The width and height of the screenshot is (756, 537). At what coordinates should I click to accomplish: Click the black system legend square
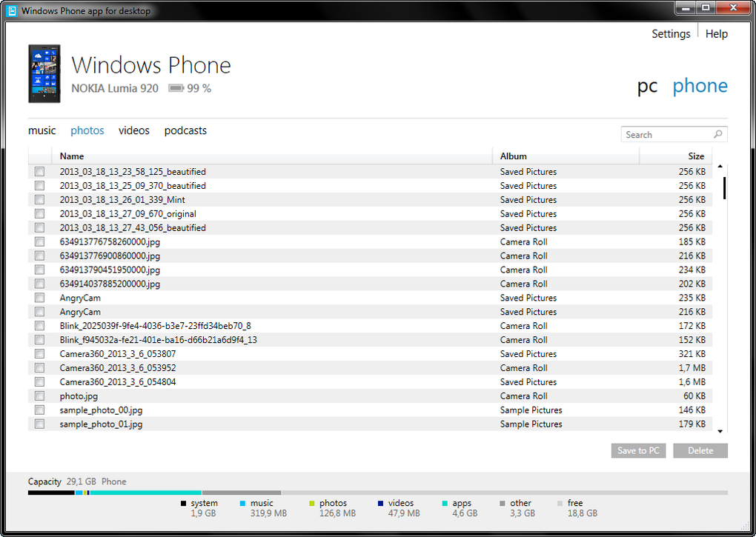(x=183, y=503)
